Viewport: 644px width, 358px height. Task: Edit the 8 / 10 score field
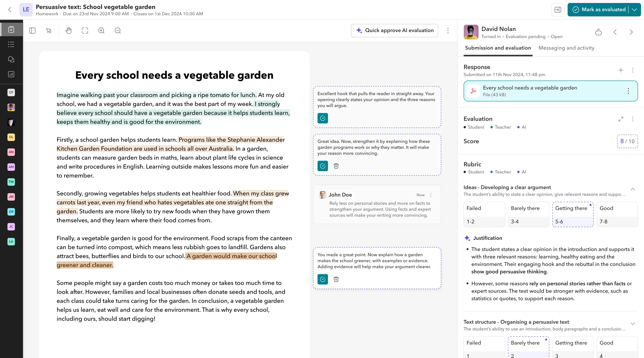627,141
